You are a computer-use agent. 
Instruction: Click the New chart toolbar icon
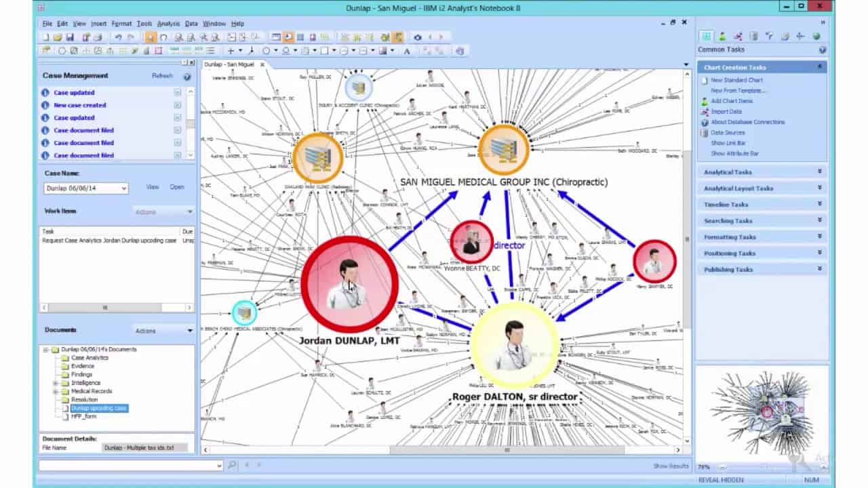(46, 37)
